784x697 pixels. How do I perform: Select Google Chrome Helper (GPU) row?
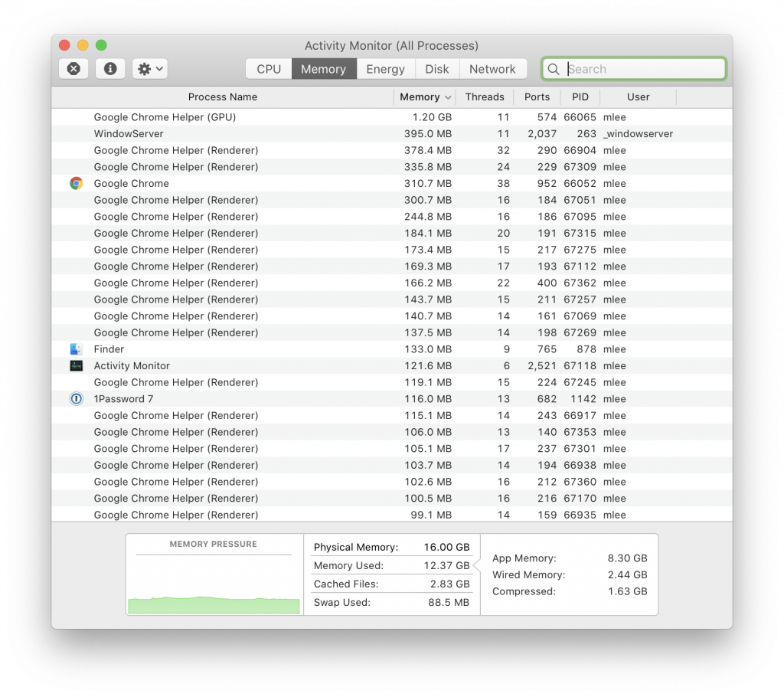click(x=392, y=117)
